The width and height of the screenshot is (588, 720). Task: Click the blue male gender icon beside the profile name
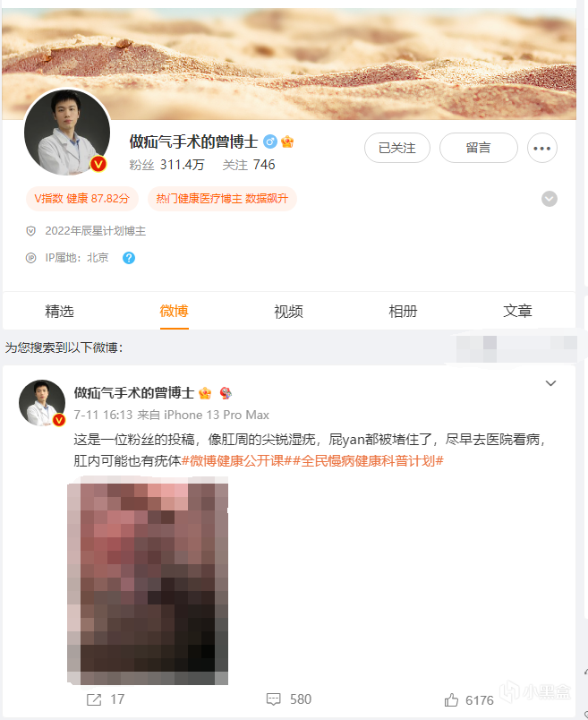click(x=270, y=141)
